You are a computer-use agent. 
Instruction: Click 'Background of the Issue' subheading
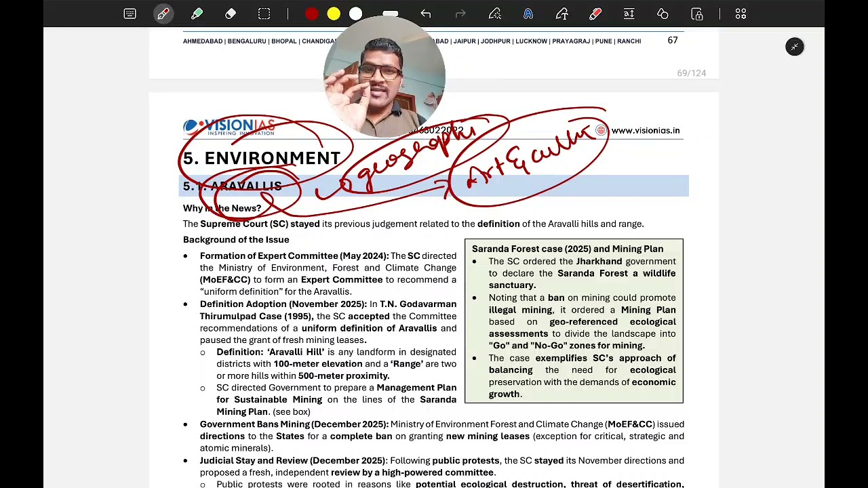tap(236, 240)
